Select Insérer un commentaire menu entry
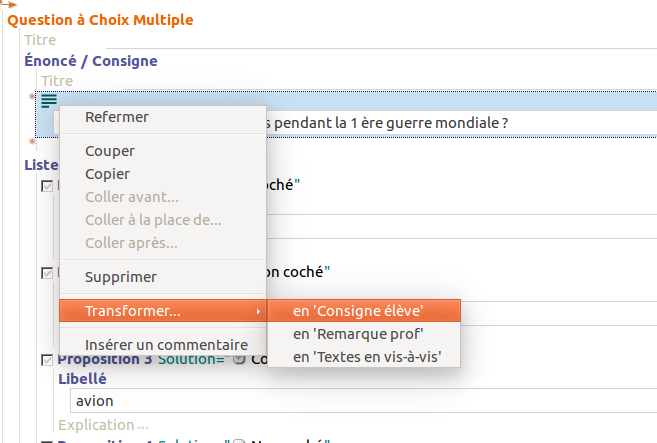The width and height of the screenshot is (657, 443). (166, 344)
